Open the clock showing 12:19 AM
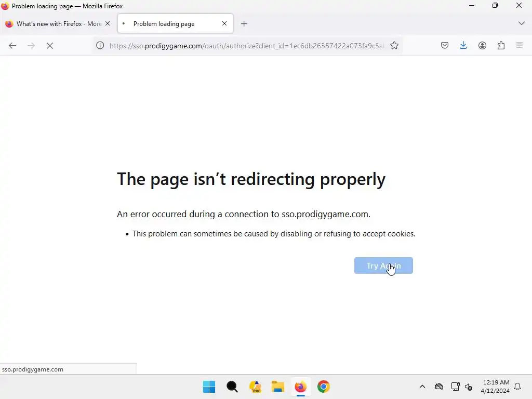Viewport: 532px width, 399px height. pos(495,387)
